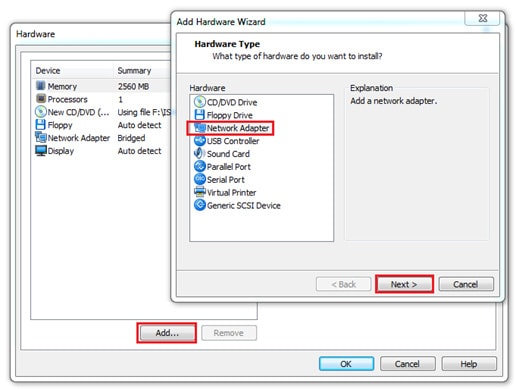
Task: Click the Device column header
Action: [73, 71]
